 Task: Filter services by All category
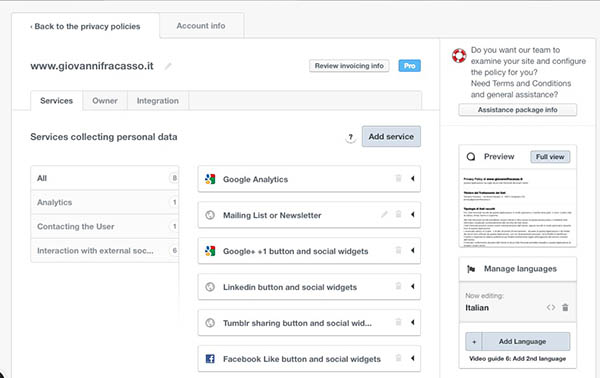(104, 178)
